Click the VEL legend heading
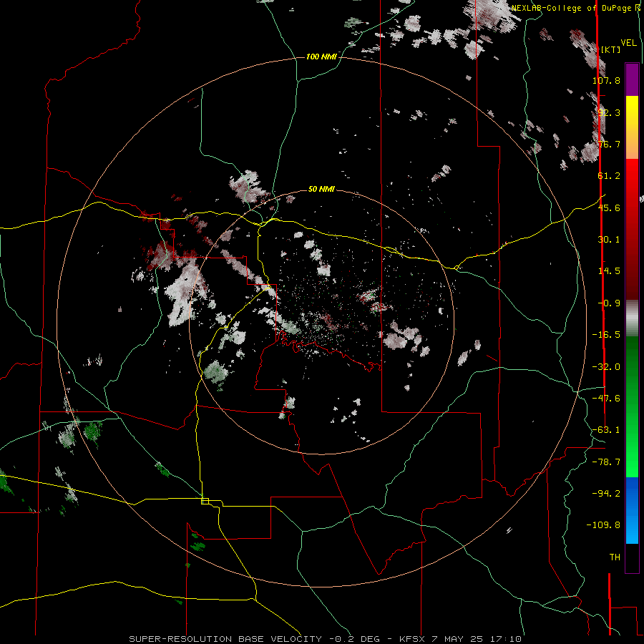 (628, 43)
